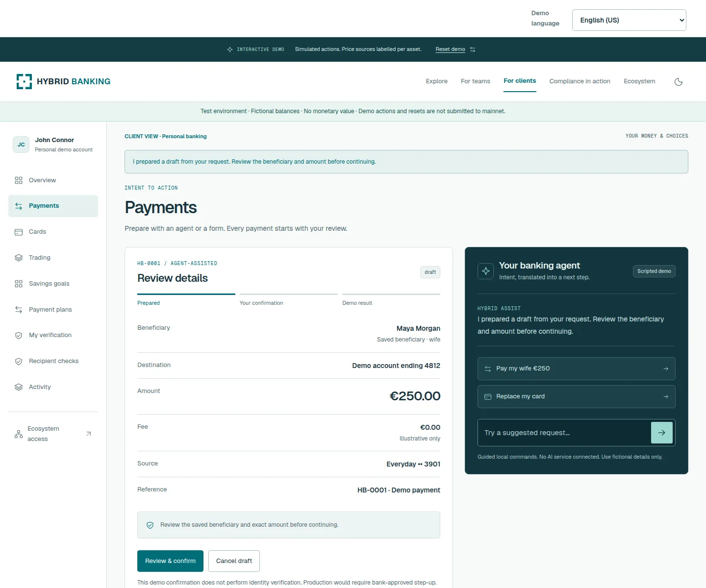Select the Your confirmation step

coord(289,300)
